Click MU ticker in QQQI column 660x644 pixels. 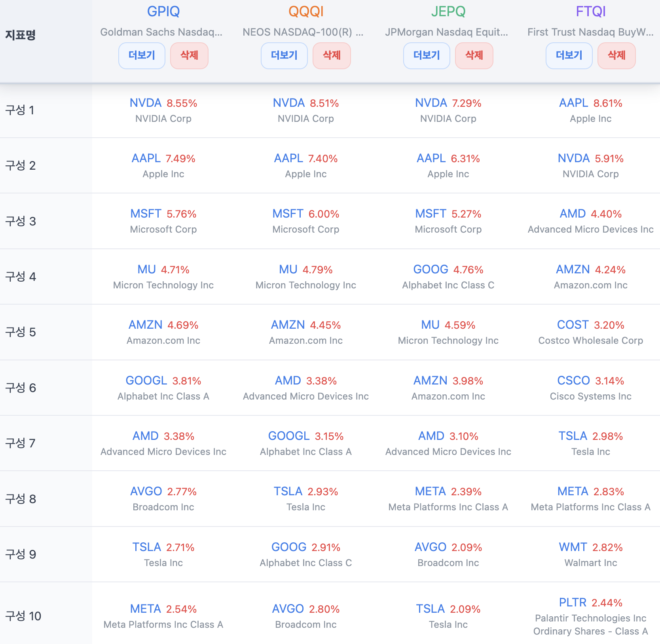(x=288, y=269)
